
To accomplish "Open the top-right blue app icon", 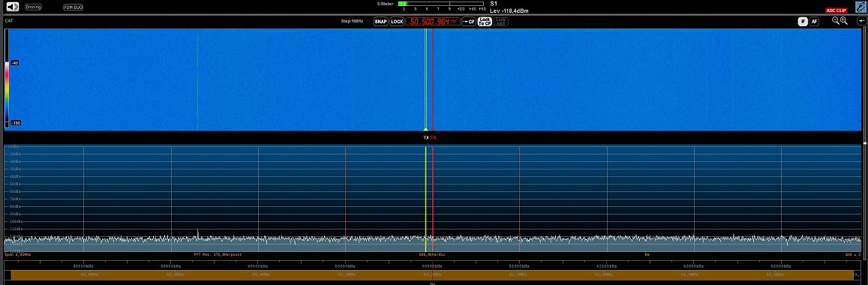I will (861, 7).
